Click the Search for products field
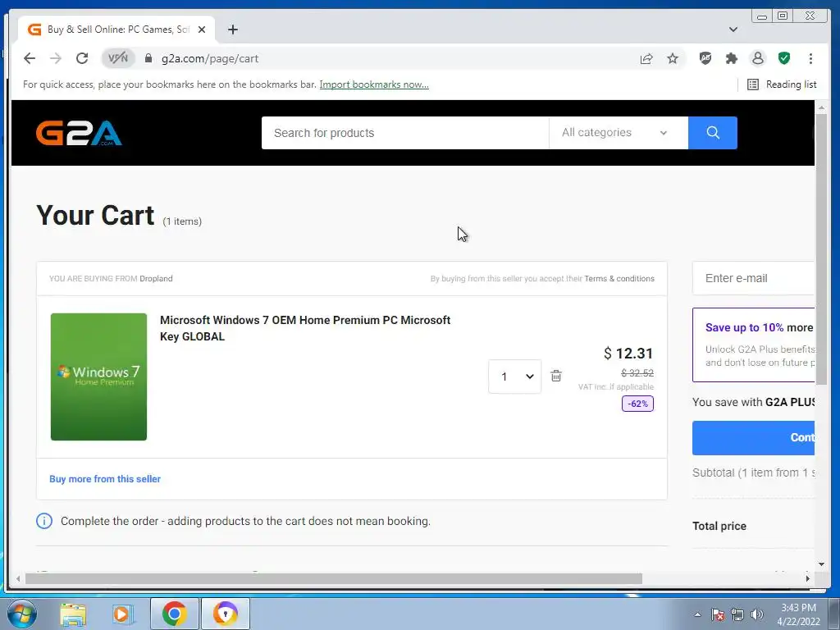Viewport: 840px width, 630px height. pos(405,133)
